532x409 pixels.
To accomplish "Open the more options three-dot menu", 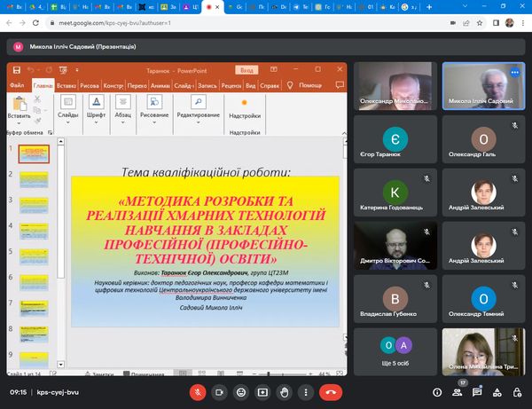I will [307, 390].
